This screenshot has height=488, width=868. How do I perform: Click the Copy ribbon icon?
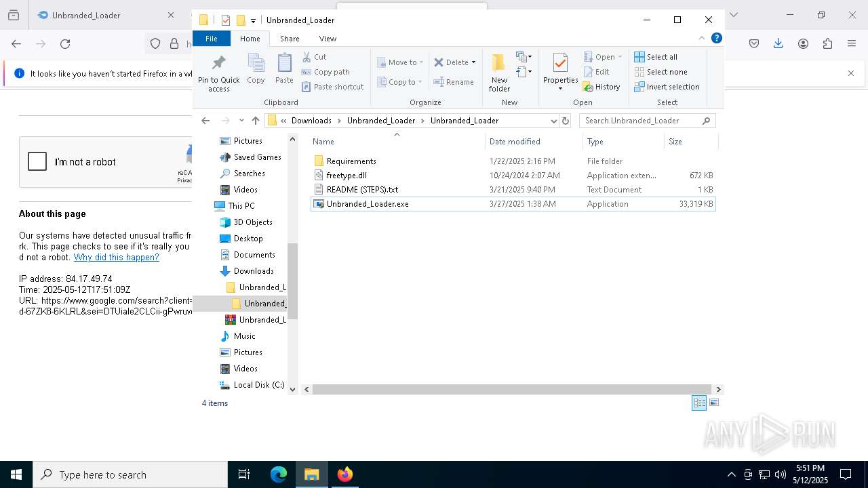pyautogui.click(x=256, y=69)
